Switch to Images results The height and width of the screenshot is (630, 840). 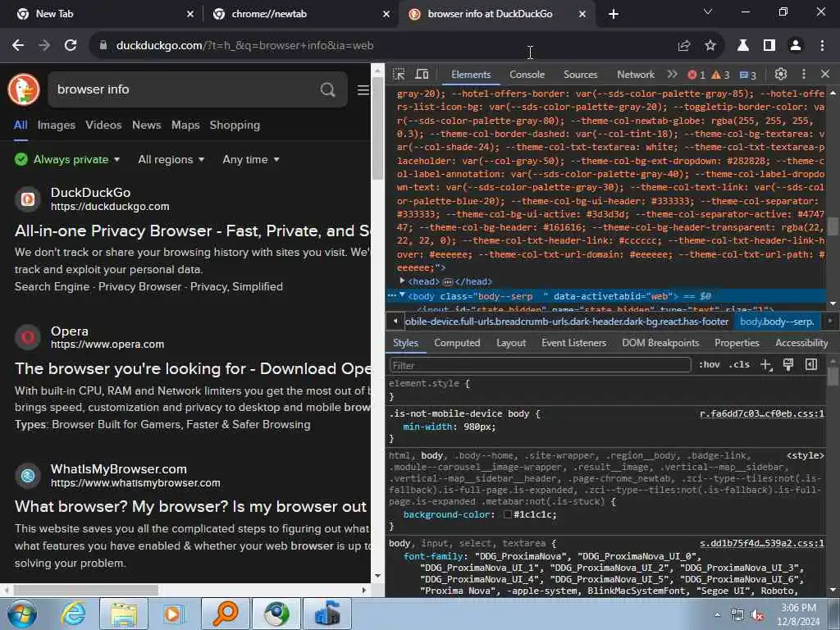coord(57,126)
